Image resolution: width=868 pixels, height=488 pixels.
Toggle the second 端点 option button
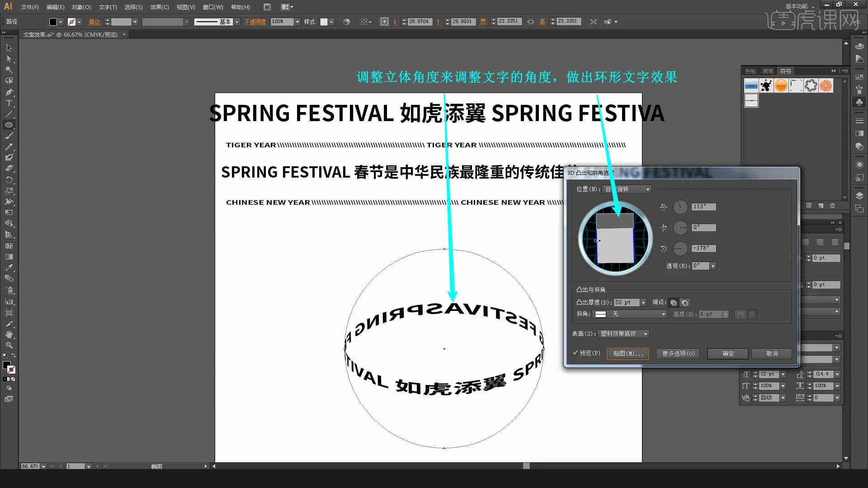(x=684, y=303)
